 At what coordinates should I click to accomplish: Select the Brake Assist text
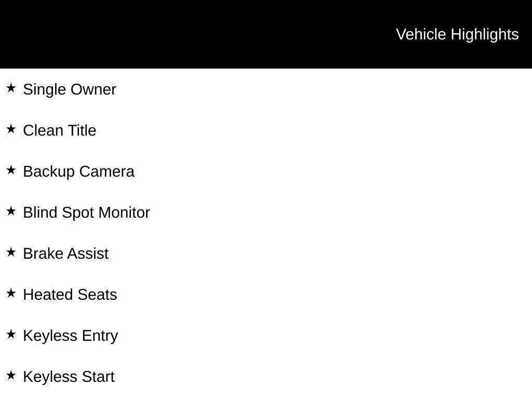(x=66, y=254)
